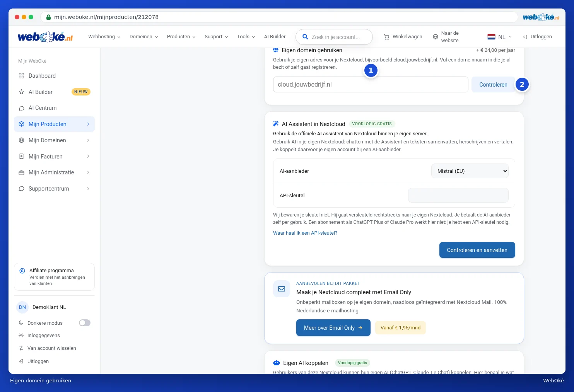This screenshot has width=574, height=392.
Task: Go to AI Builder in top navigation
Action: (275, 37)
